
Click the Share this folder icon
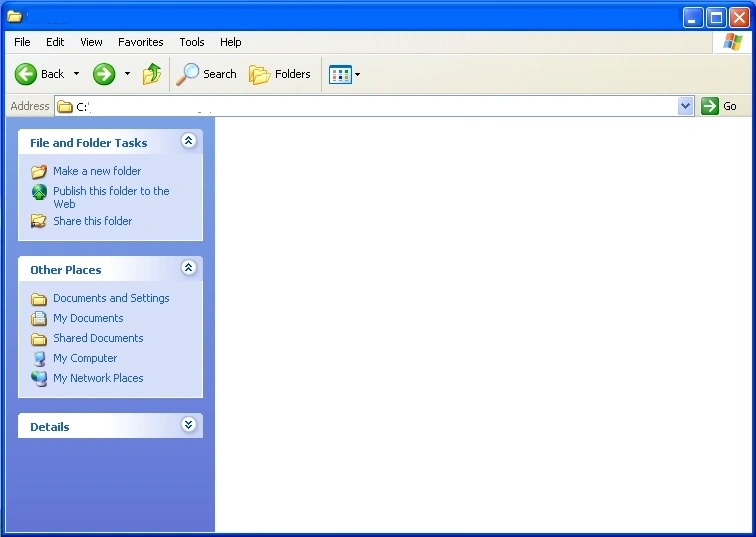point(39,221)
